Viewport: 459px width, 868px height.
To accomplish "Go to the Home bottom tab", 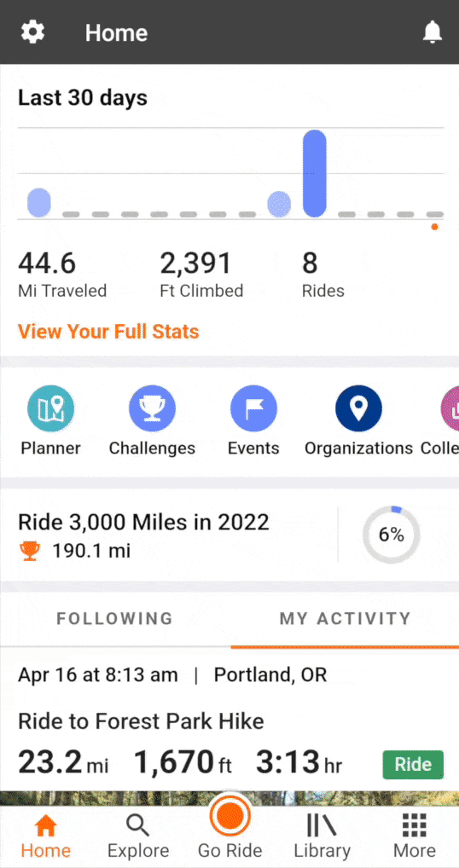I will click(45, 836).
